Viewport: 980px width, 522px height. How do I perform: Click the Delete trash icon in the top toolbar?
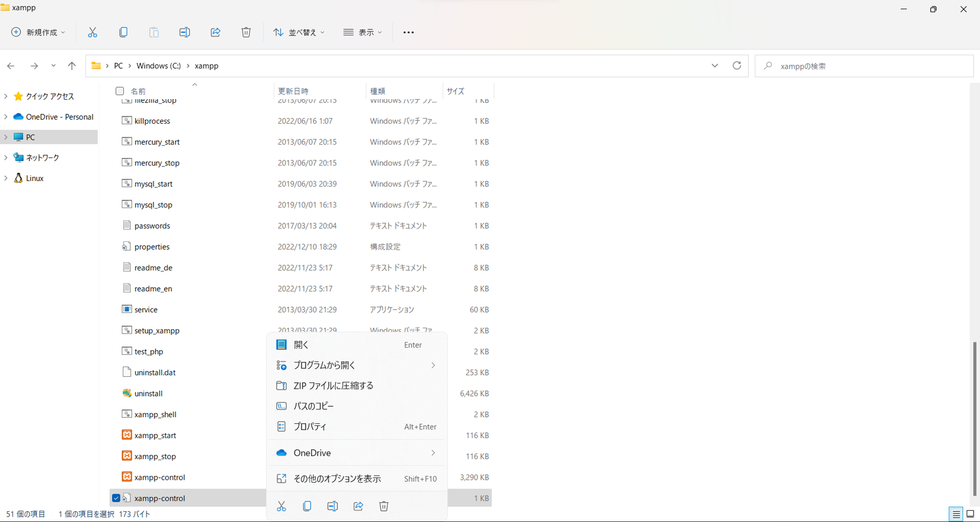(x=246, y=33)
